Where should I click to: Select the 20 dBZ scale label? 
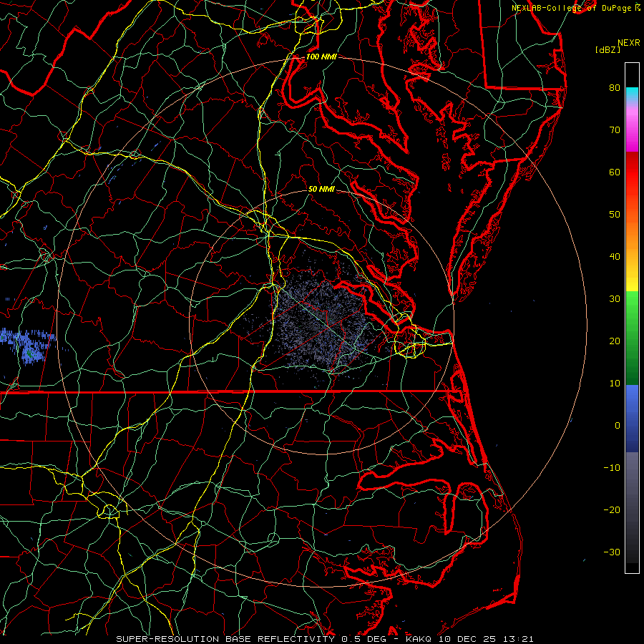[615, 341]
